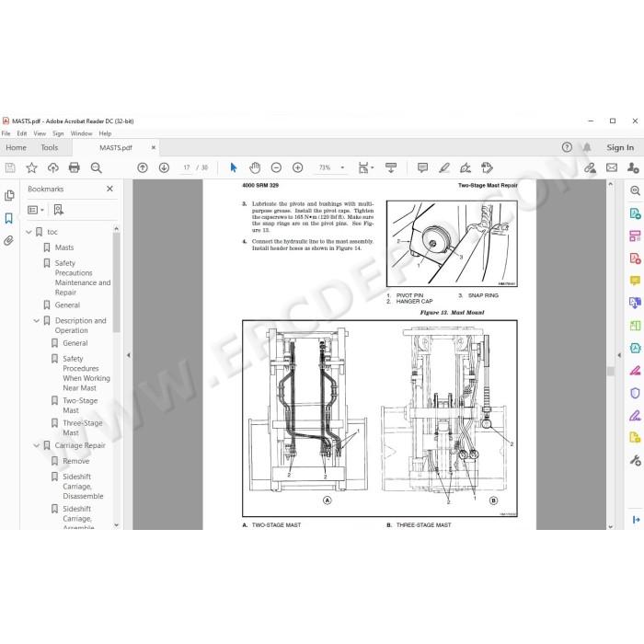Open the Sign menu

(x=58, y=133)
